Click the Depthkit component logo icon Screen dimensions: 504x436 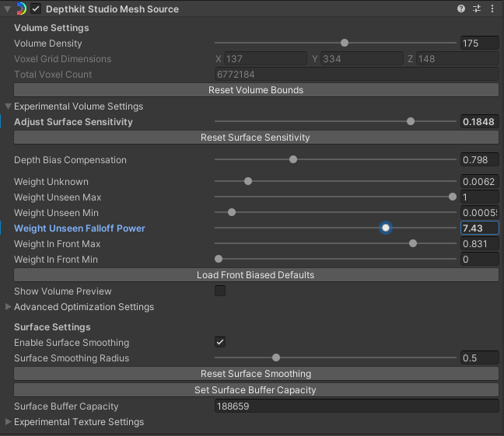point(21,9)
